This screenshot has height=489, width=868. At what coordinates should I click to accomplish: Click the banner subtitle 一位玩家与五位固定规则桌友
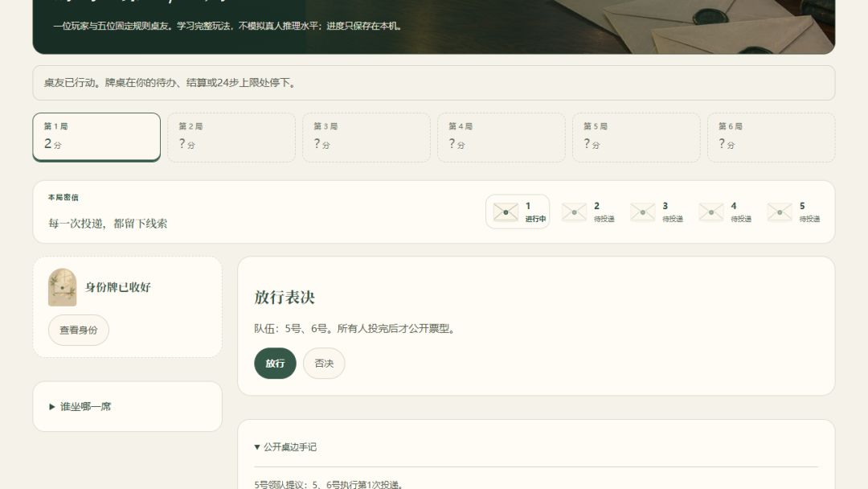tap(227, 26)
